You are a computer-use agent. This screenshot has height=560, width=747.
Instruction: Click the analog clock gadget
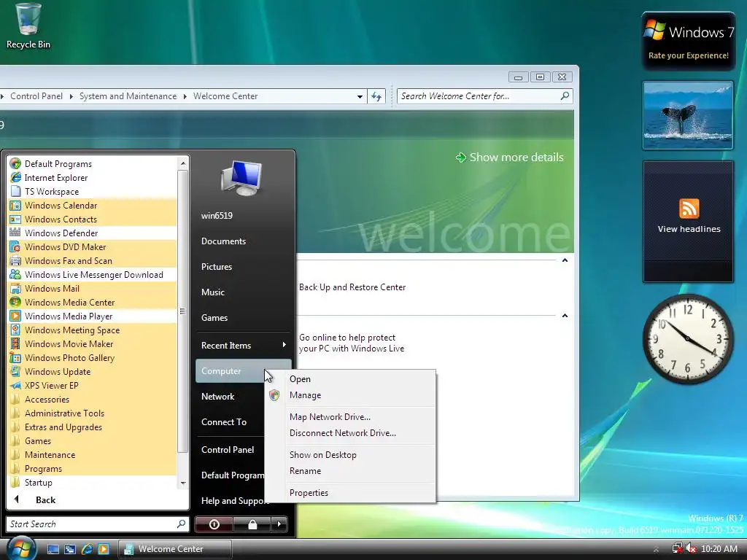coord(687,339)
